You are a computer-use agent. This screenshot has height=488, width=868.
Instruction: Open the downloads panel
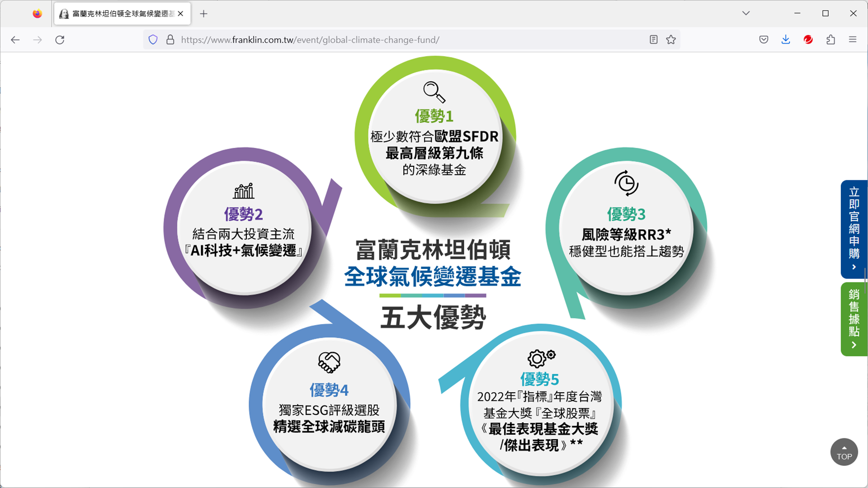(x=786, y=40)
